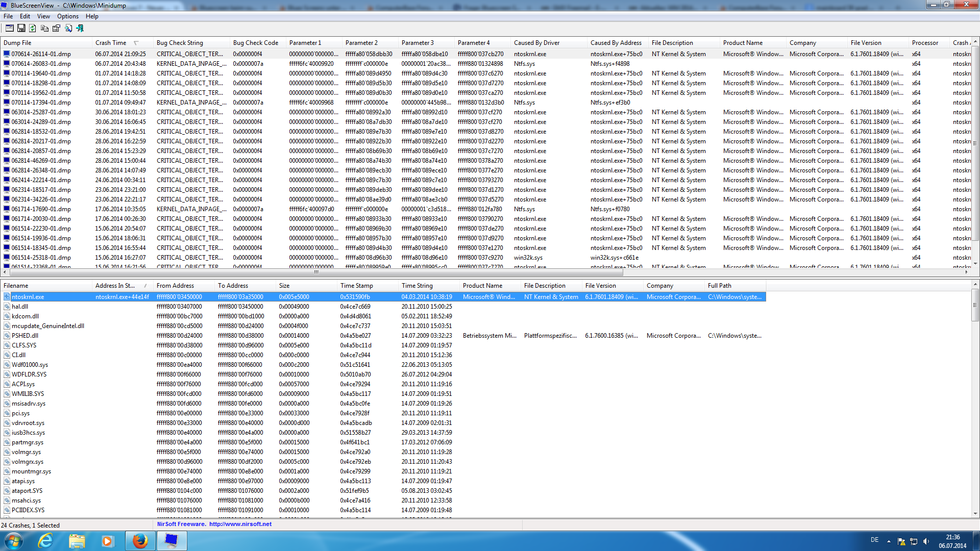Select hal.dll in the driver list
Image resolution: width=980 pixels, height=551 pixels.
20,307
